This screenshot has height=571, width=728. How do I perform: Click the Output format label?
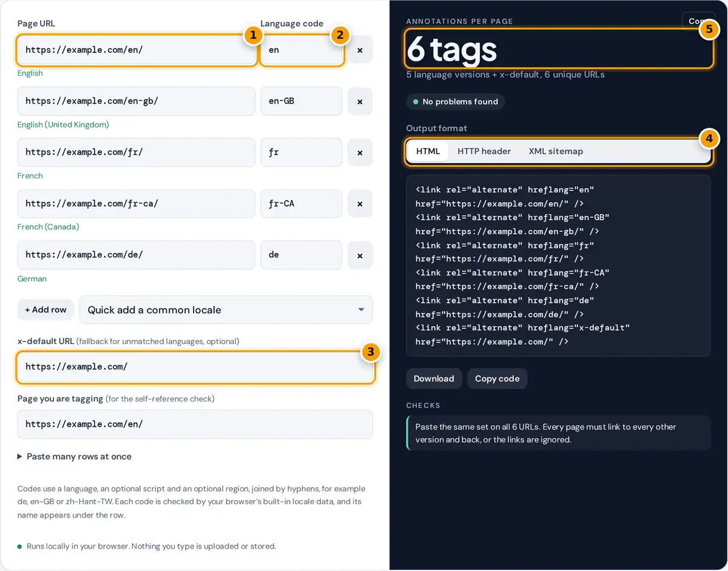point(437,128)
